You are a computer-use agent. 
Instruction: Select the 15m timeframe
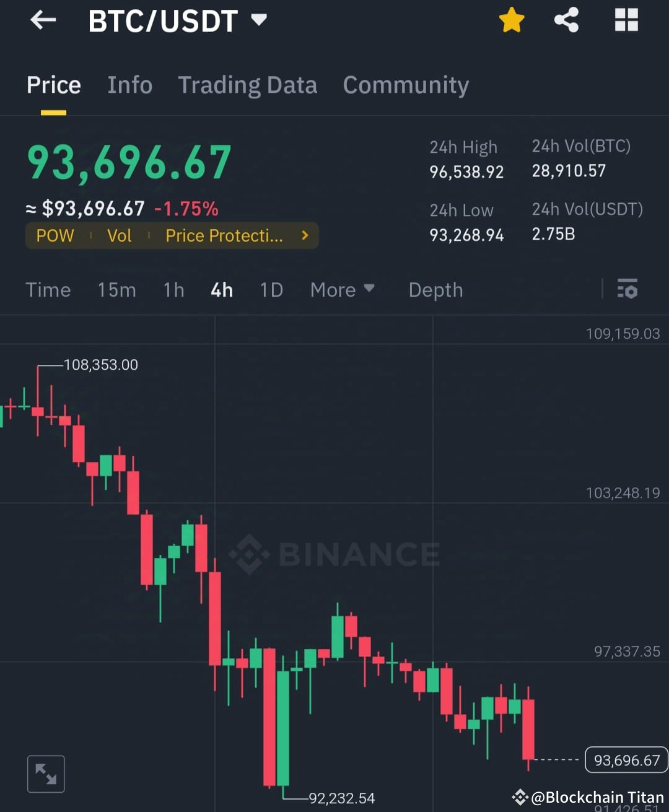116,289
